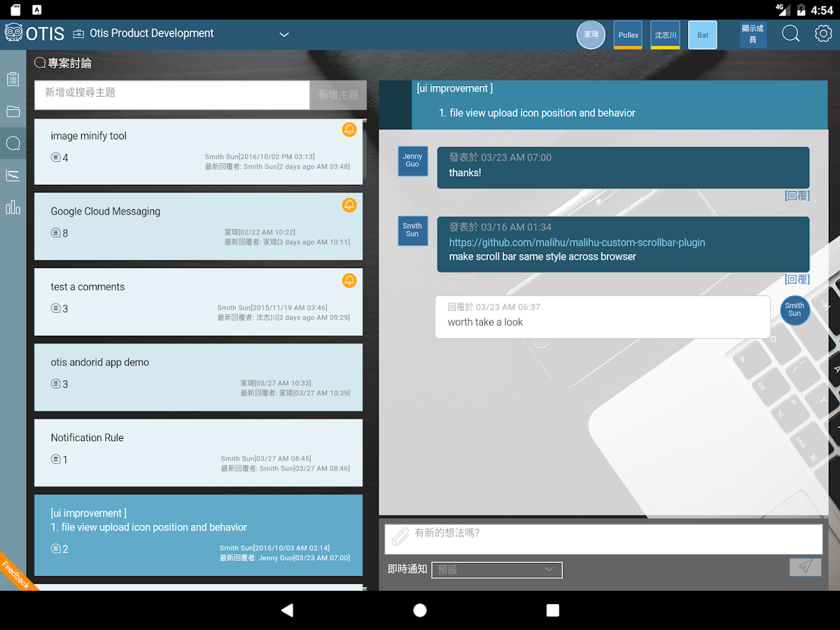Toggle notification bell on image minify tool
The width and height of the screenshot is (840, 630).
(349, 129)
